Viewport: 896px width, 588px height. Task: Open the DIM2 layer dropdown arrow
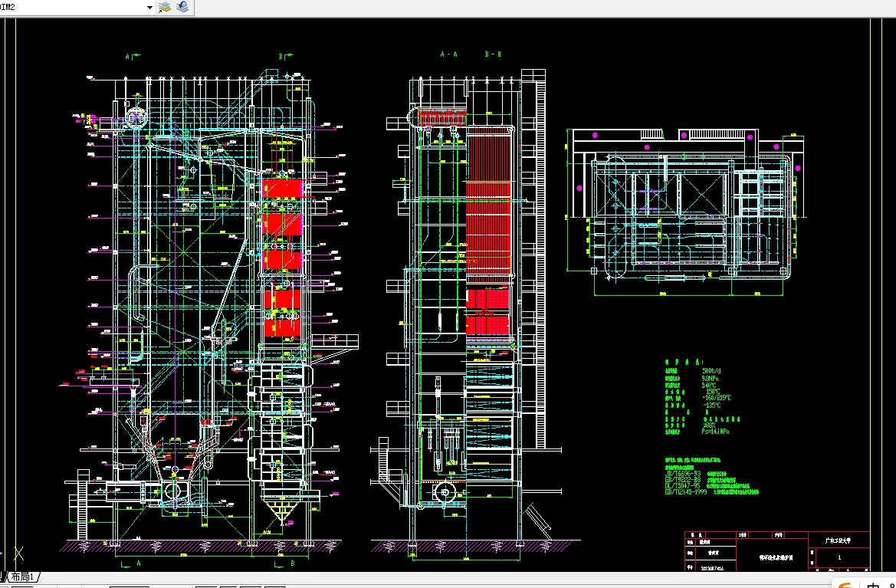pyautogui.click(x=149, y=8)
